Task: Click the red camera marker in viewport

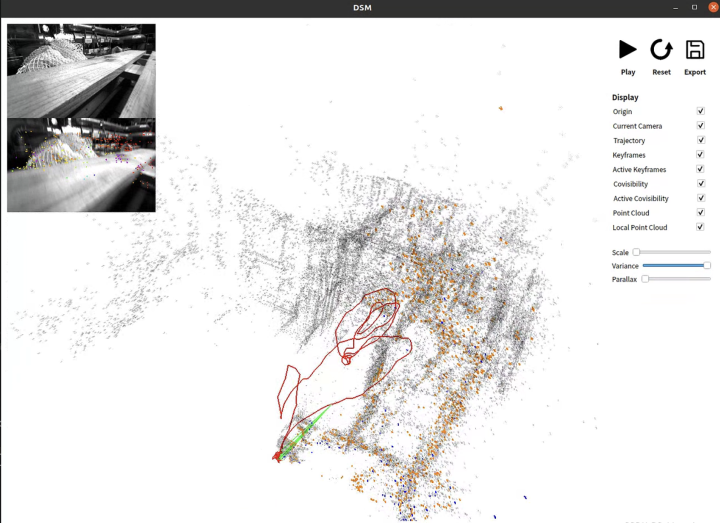Action: coord(276,456)
